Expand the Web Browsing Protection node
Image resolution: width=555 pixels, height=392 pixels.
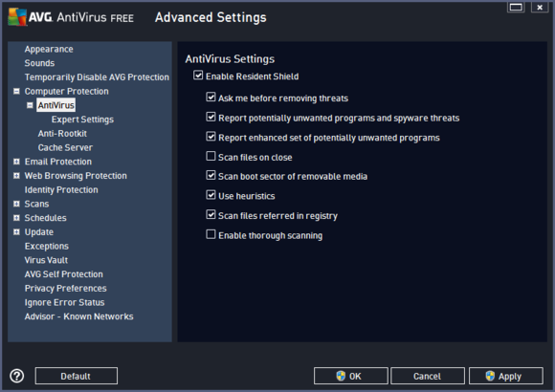(x=16, y=176)
